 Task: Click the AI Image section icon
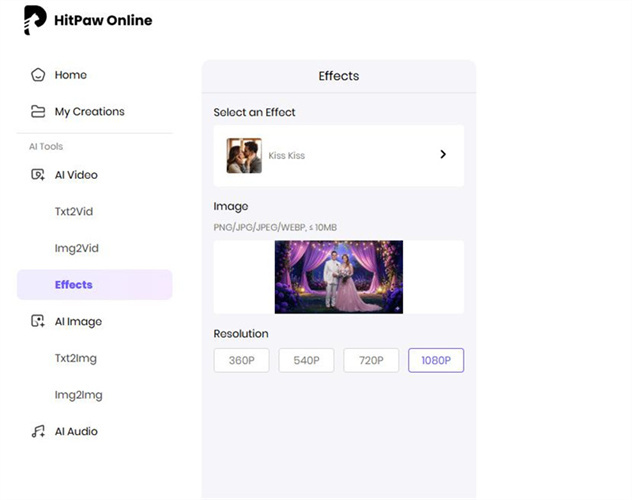pos(38,322)
